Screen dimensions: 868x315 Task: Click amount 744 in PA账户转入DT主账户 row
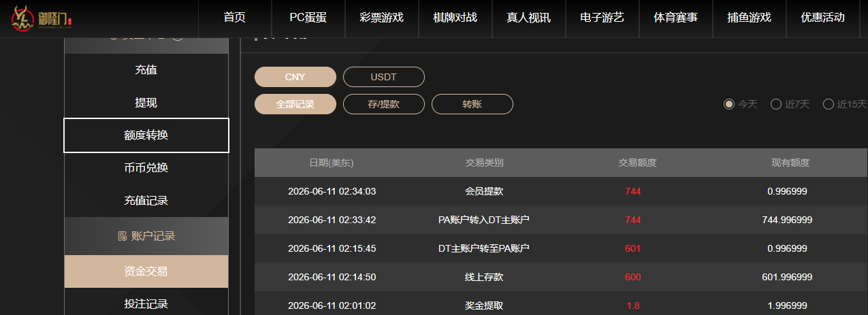(632, 220)
